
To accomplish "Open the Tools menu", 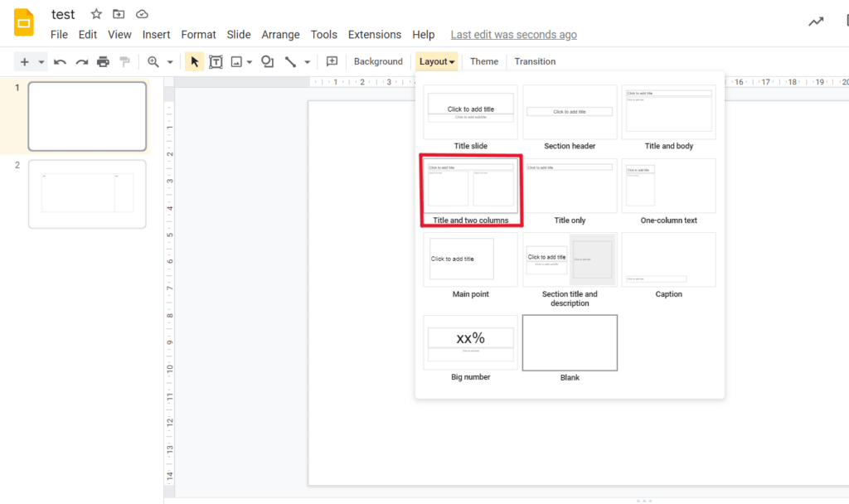I will click(324, 35).
